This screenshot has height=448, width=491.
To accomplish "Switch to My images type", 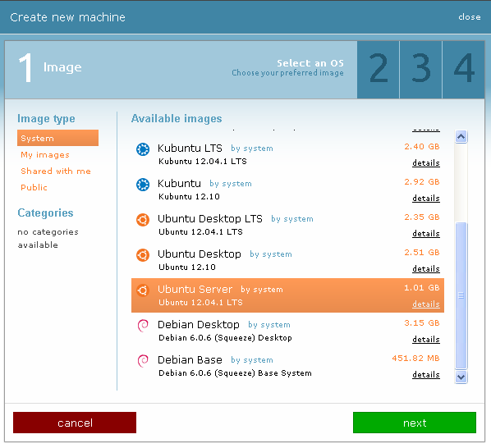I will [x=45, y=154].
